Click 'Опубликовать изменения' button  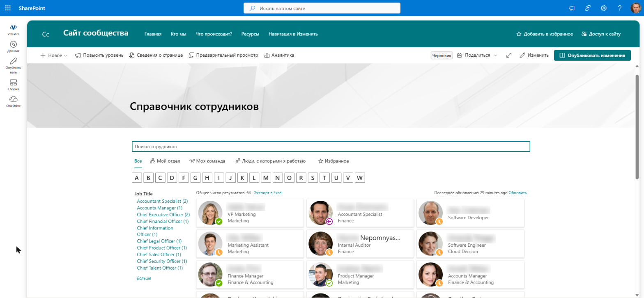592,55
